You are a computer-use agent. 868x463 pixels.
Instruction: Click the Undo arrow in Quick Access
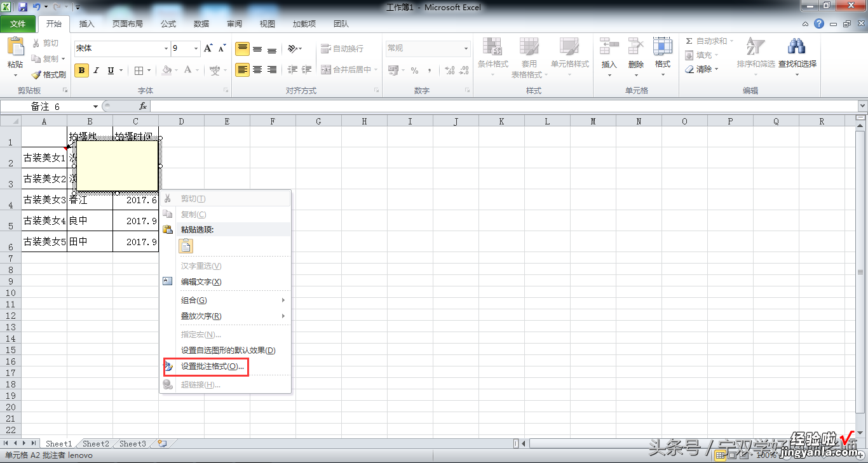coord(36,7)
